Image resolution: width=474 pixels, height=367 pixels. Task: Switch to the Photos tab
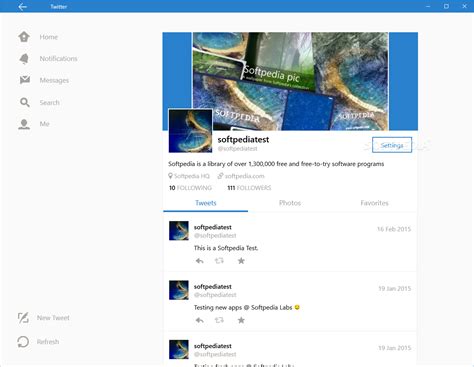pos(290,203)
